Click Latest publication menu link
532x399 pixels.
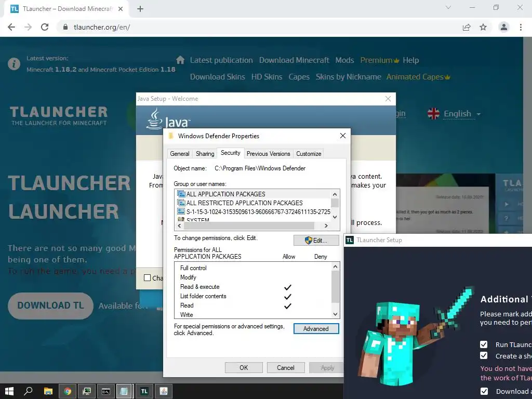click(x=221, y=60)
